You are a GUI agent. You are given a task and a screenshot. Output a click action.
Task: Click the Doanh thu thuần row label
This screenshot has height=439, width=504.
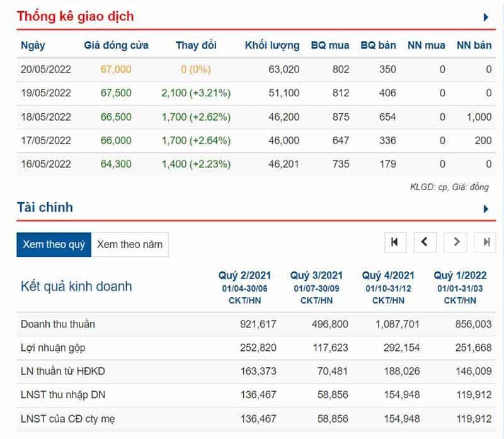[x=58, y=324]
